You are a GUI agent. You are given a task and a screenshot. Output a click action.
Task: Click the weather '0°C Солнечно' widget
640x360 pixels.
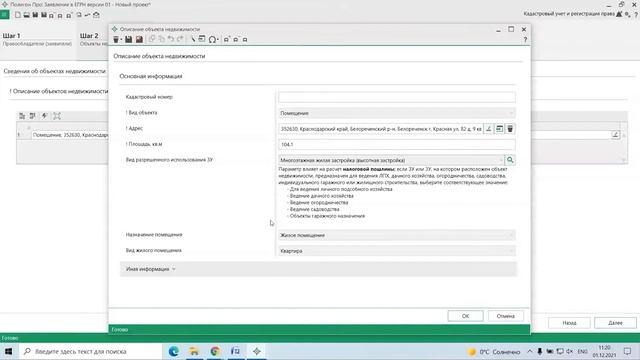tap(494, 351)
